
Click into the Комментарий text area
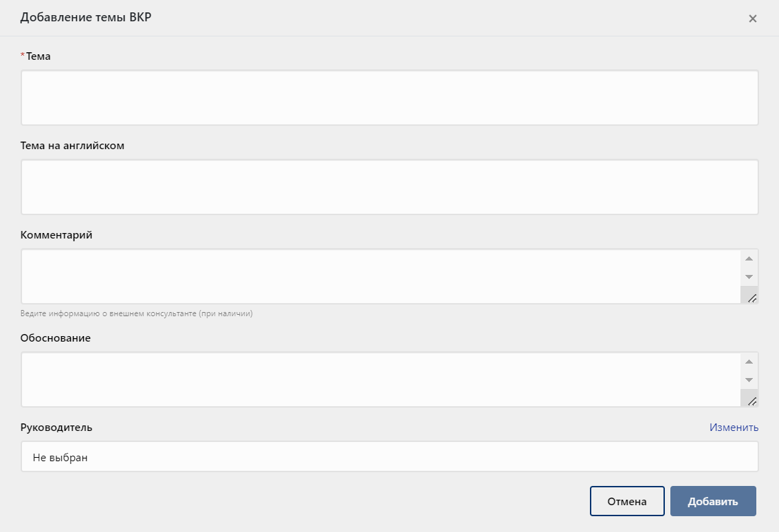pyautogui.click(x=380, y=276)
